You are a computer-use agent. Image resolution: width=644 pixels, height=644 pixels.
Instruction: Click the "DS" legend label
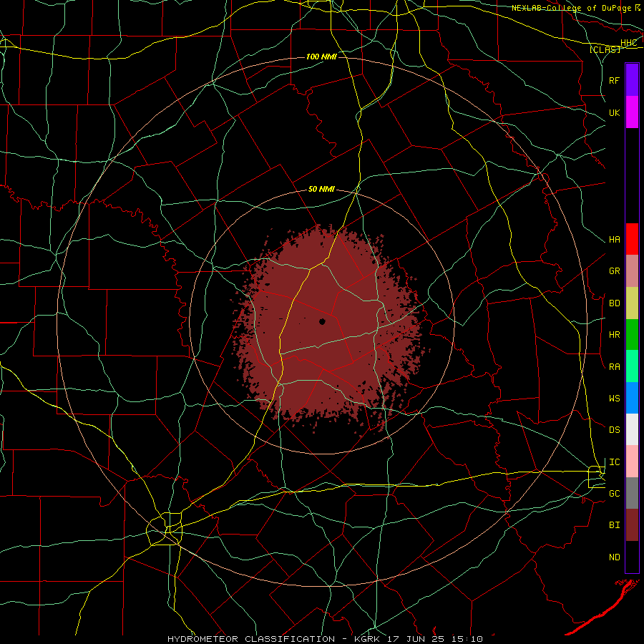click(x=615, y=430)
